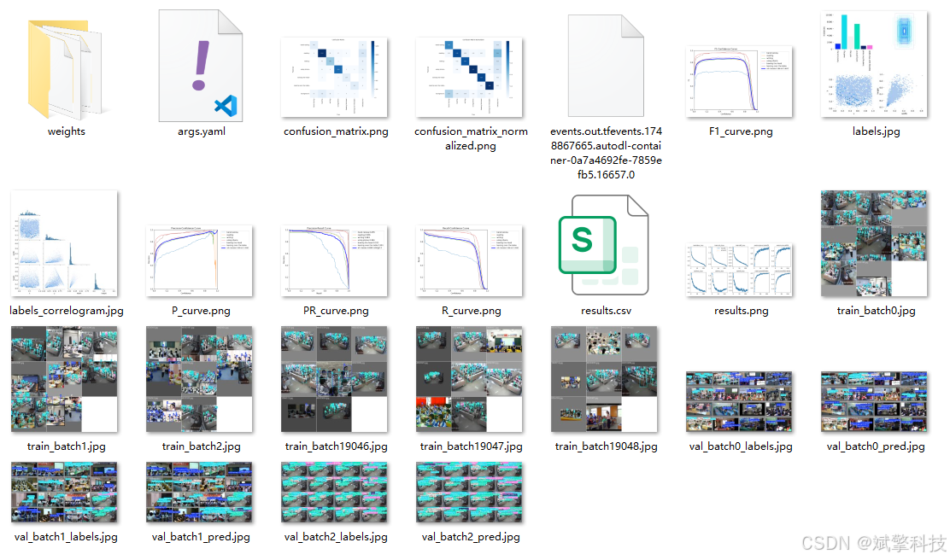Select the train_batch0.jpg image thumbnail

click(x=875, y=243)
